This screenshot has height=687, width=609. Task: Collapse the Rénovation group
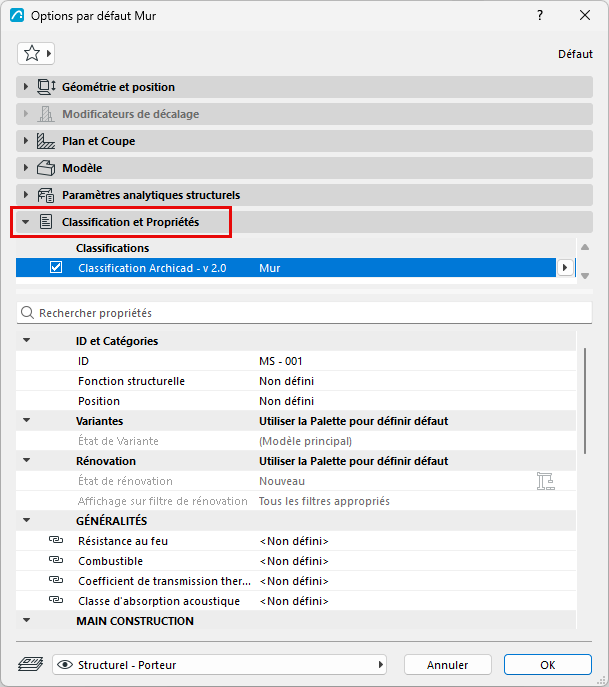click(x=27, y=460)
